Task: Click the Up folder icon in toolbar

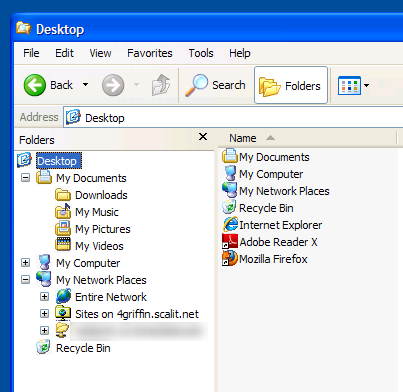Action: tap(161, 85)
